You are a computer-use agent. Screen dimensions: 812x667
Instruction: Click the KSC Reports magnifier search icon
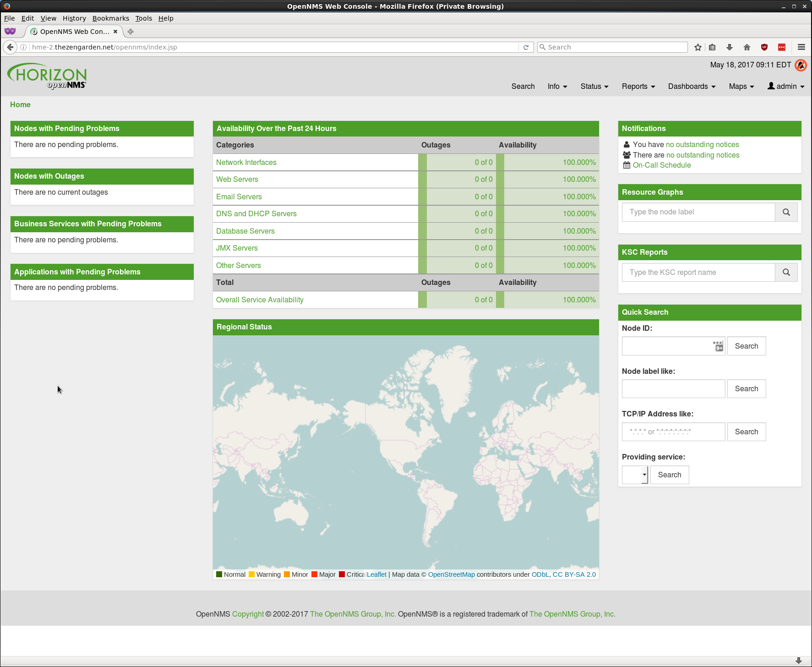(786, 272)
